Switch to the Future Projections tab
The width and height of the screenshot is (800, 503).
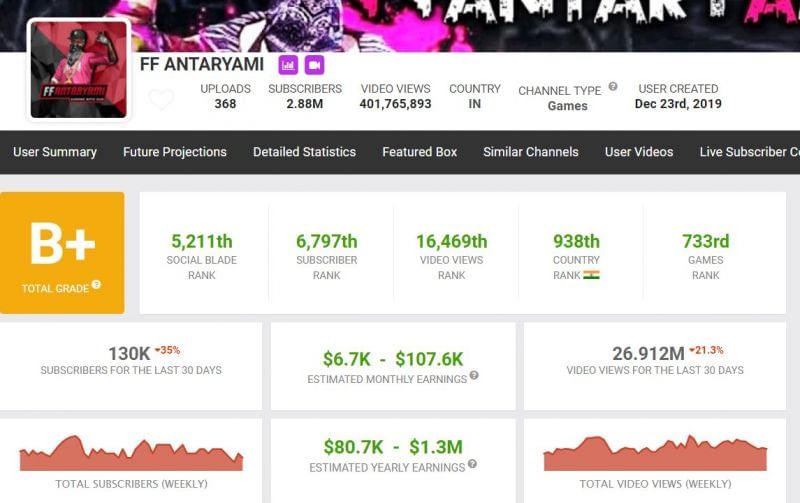pos(175,152)
